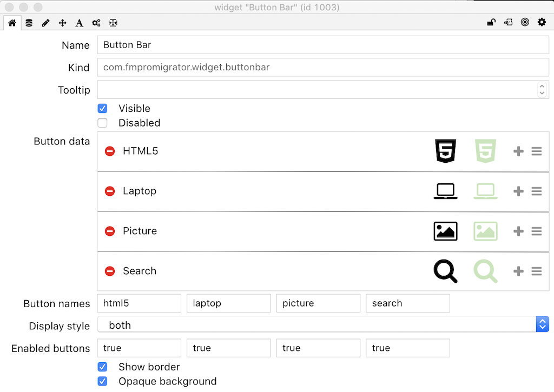Open settings gear at top right
This screenshot has height=392, width=554.
point(542,22)
